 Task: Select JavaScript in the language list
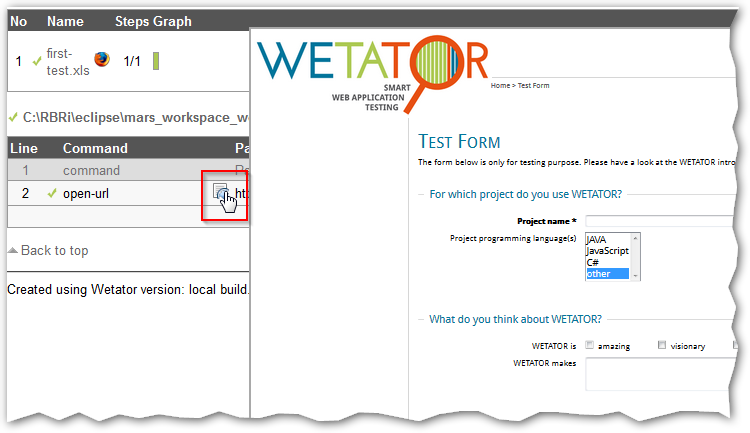(607, 251)
